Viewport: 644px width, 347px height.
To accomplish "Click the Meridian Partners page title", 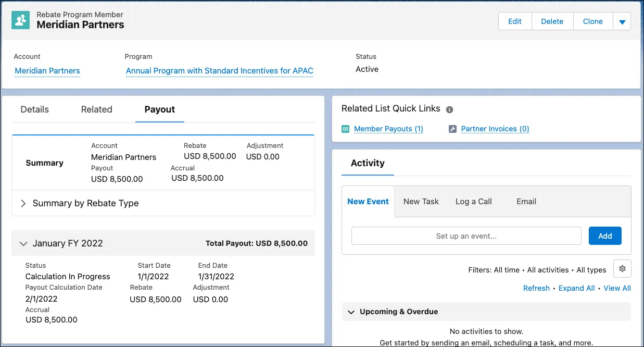I will [80, 24].
